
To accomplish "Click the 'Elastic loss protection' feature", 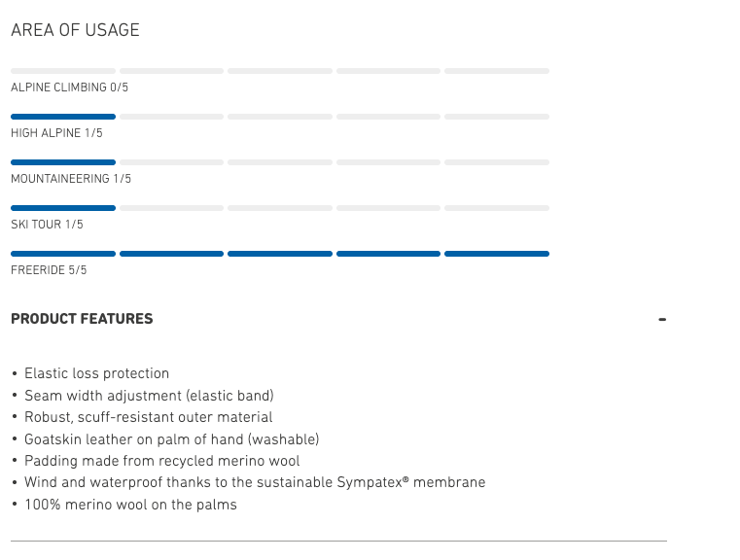I will click(x=96, y=373).
